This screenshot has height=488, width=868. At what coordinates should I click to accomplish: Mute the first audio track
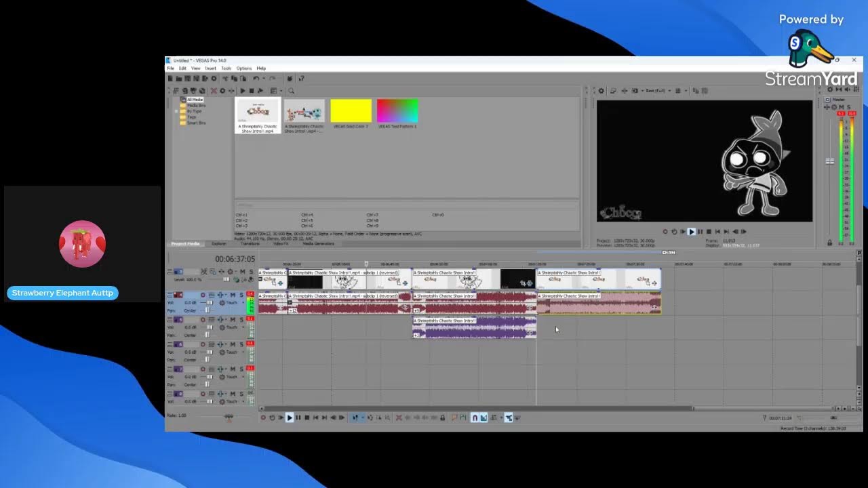(233, 295)
